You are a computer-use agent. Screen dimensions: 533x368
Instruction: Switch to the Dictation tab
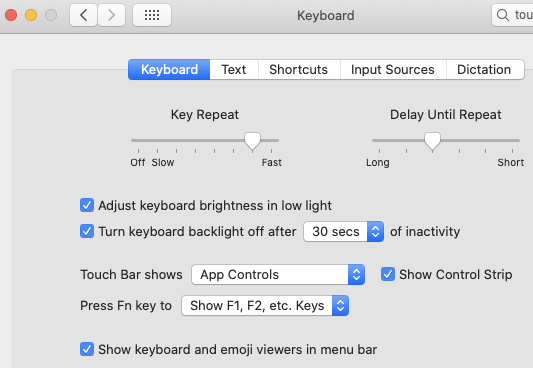coord(484,69)
